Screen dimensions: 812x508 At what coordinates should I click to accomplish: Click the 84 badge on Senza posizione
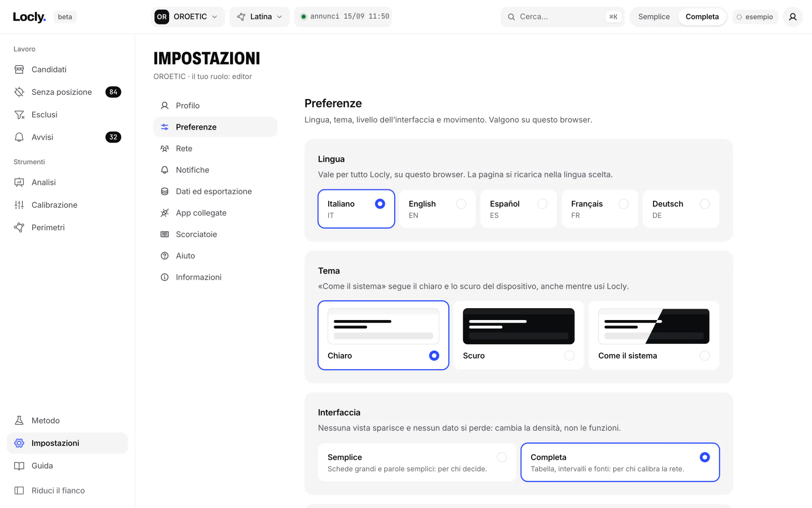coord(113,92)
